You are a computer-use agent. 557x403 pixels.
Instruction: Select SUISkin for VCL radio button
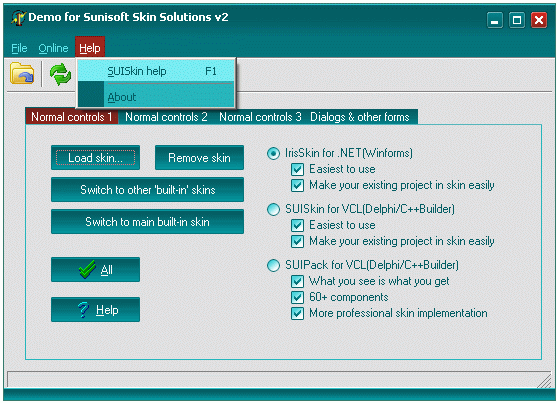tap(273, 209)
